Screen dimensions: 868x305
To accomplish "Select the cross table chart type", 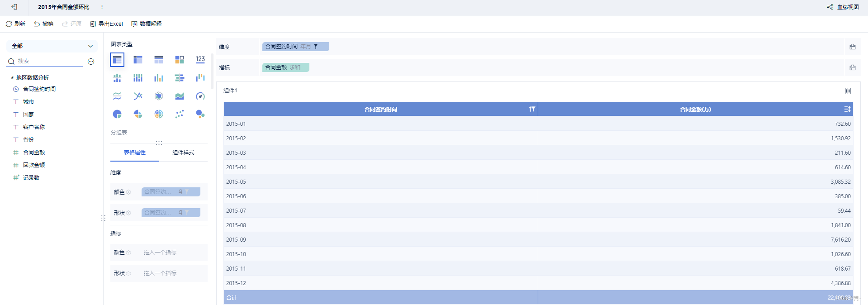I will point(138,60).
